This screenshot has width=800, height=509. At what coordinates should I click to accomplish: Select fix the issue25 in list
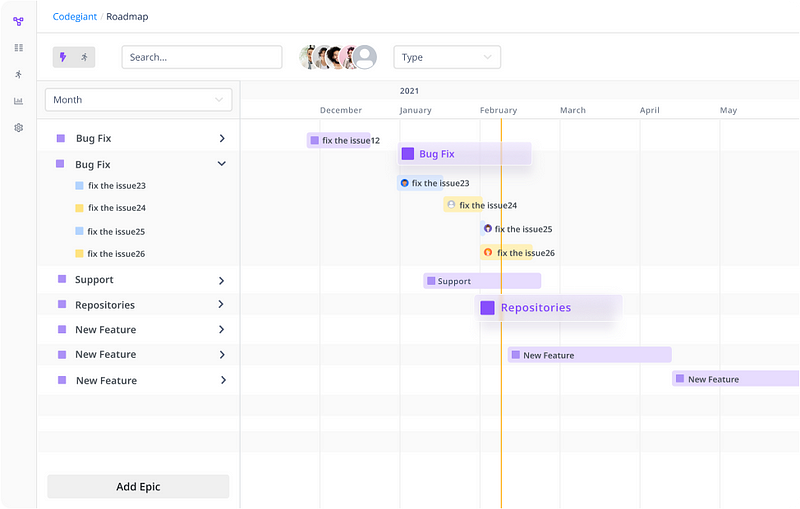[x=116, y=232]
